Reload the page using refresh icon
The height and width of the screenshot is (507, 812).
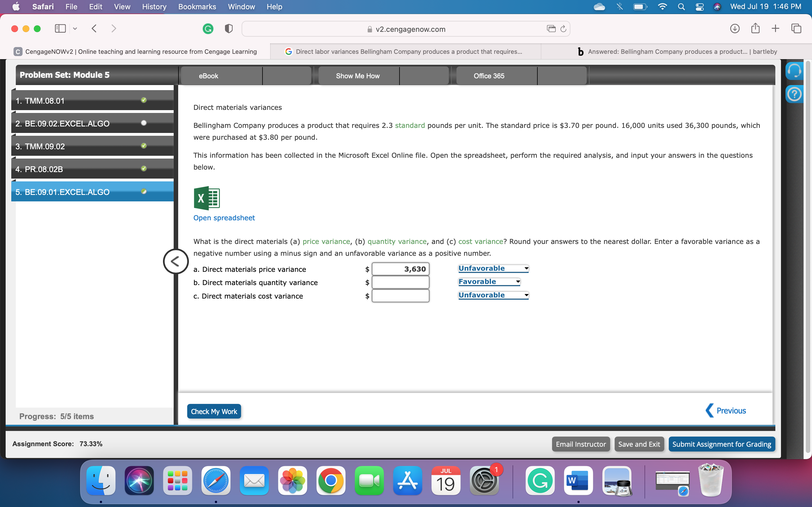(563, 29)
